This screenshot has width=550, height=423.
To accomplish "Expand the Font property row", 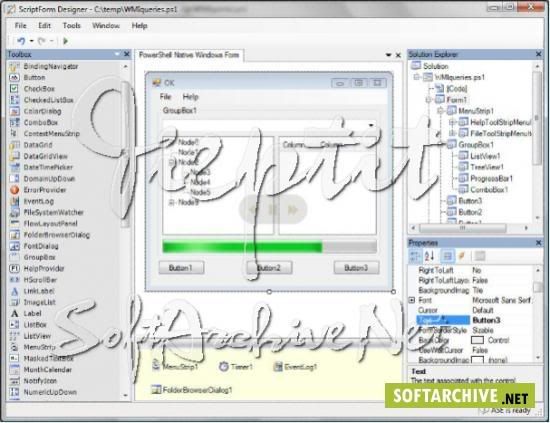I will 412,300.
